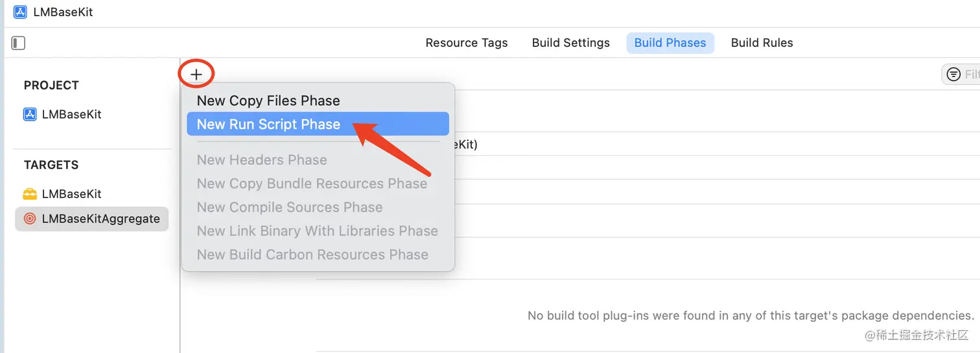Select the Build Phases tab
The image size is (980, 353).
670,43
